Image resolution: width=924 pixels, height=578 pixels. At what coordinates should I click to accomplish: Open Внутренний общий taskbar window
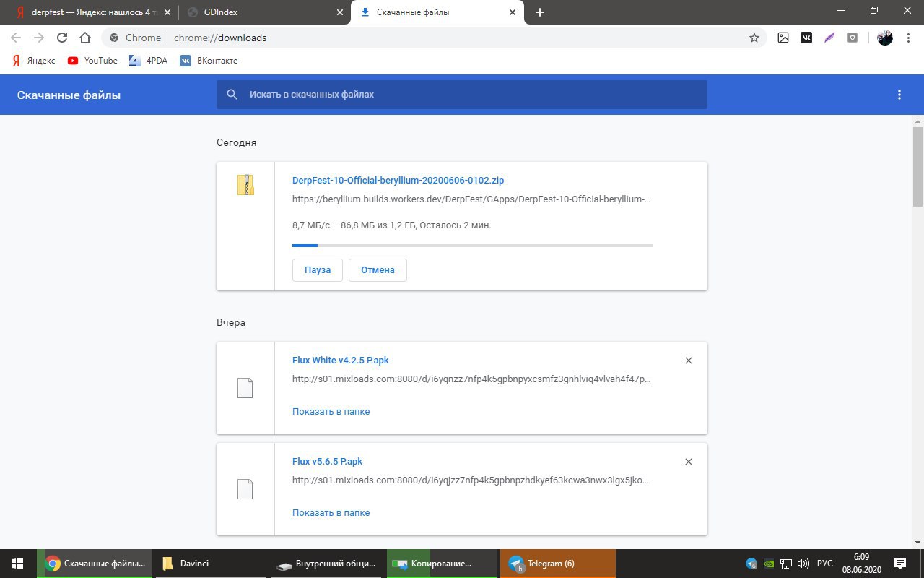pyautogui.click(x=326, y=564)
